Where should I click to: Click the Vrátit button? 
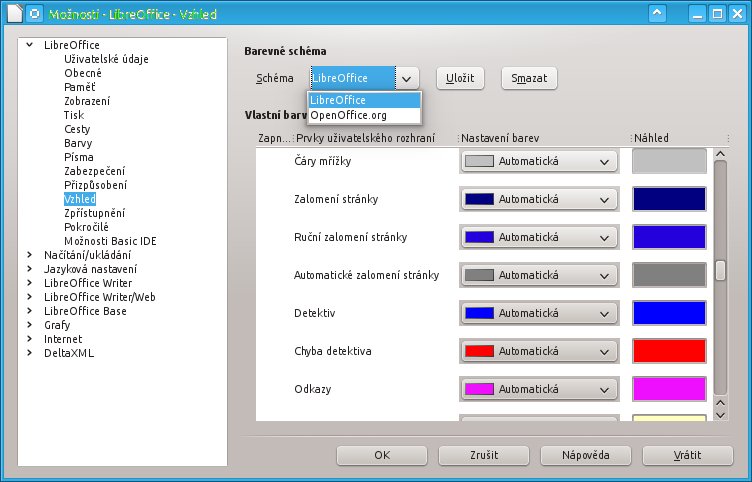pyautogui.click(x=687, y=455)
